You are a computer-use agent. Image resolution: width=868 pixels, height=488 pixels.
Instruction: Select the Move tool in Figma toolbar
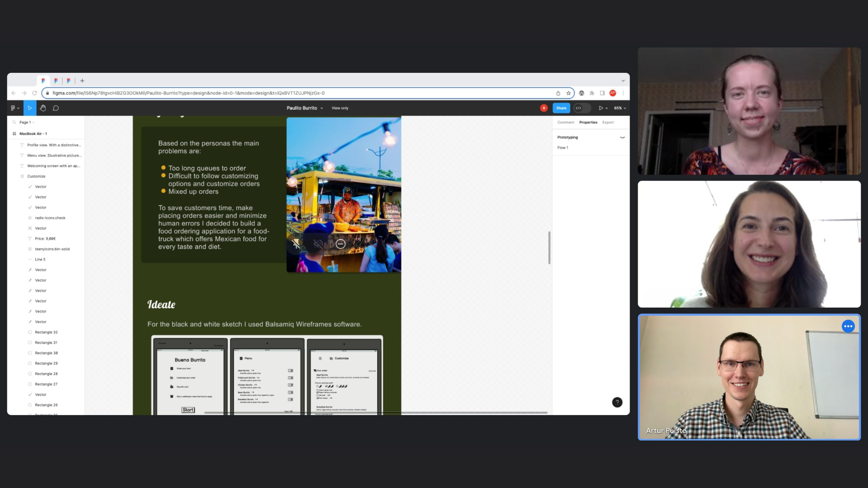pyautogui.click(x=30, y=108)
